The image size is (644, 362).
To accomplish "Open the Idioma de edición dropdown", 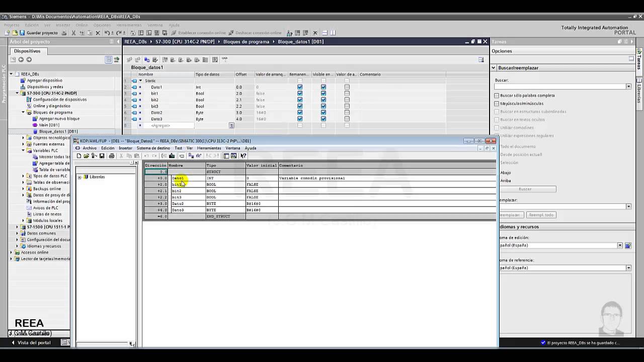I will click(620, 245).
